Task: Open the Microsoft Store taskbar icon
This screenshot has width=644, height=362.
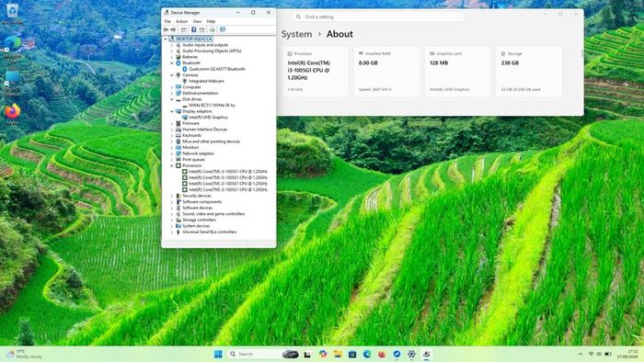Action: [352, 355]
